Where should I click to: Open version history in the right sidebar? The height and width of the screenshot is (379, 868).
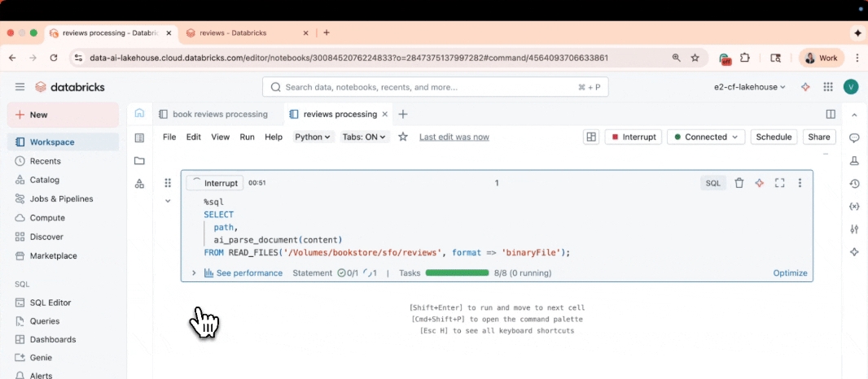pos(854,184)
